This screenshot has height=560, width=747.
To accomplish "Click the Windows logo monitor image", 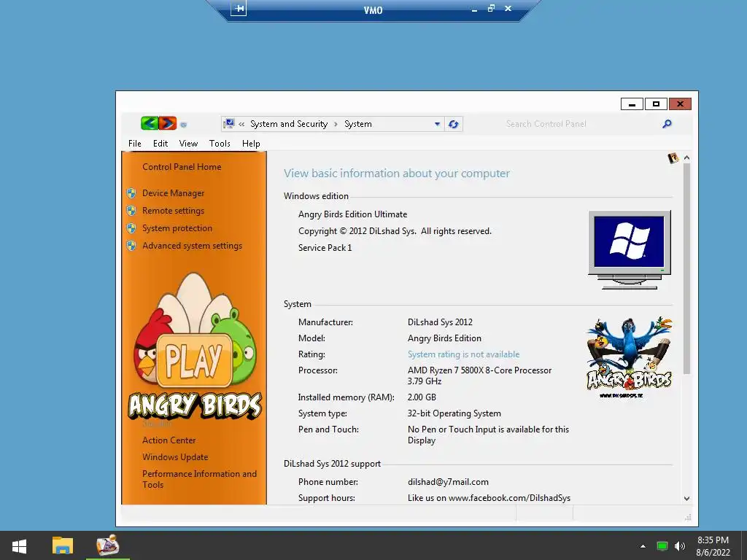I will [x=630, y=249].
